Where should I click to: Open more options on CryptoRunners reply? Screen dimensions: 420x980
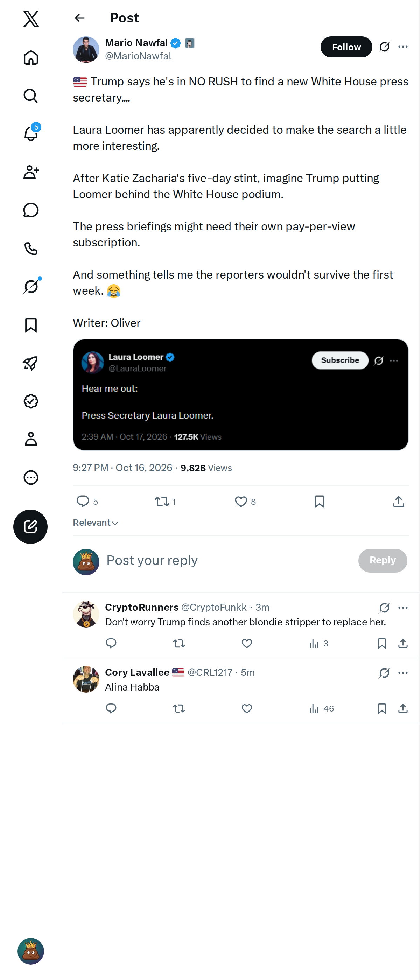pyautogui.click(x=403, y=608)
